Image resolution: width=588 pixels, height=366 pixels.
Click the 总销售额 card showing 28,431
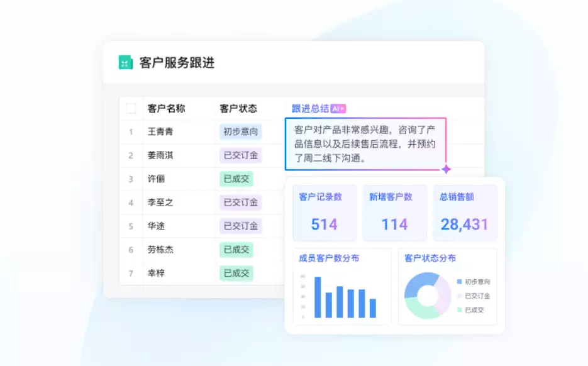point(465,213)
